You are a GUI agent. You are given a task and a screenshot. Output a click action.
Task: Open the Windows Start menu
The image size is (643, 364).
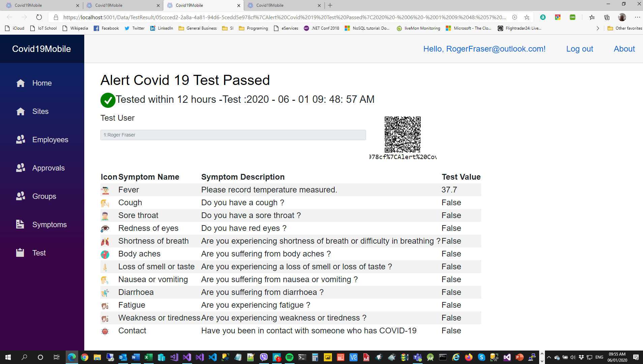click(8, 357)
